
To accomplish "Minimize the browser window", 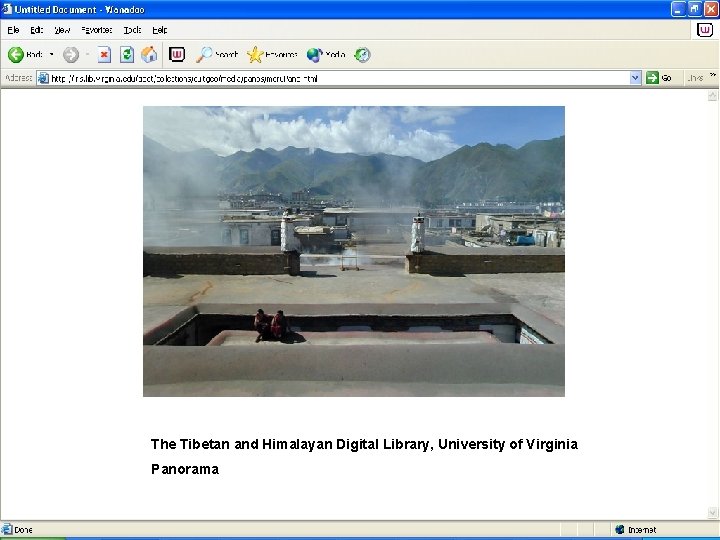I will click(x=678, y=9).
